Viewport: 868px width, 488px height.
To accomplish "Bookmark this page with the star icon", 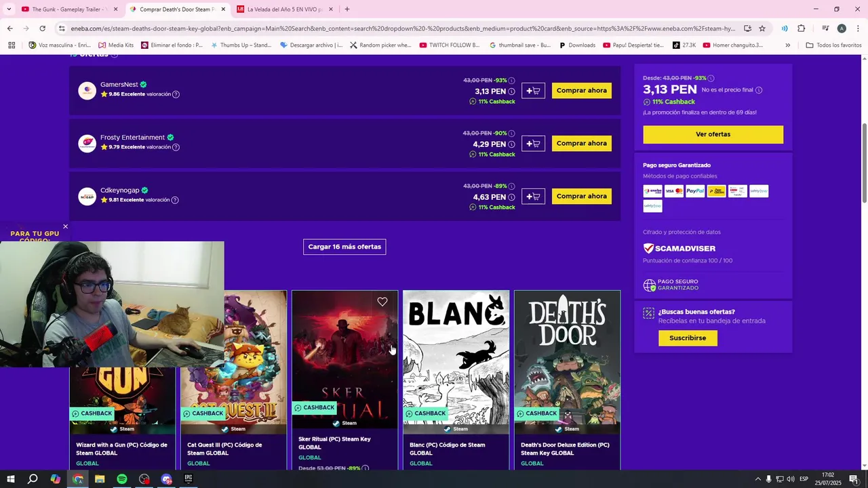I will 762,28.
